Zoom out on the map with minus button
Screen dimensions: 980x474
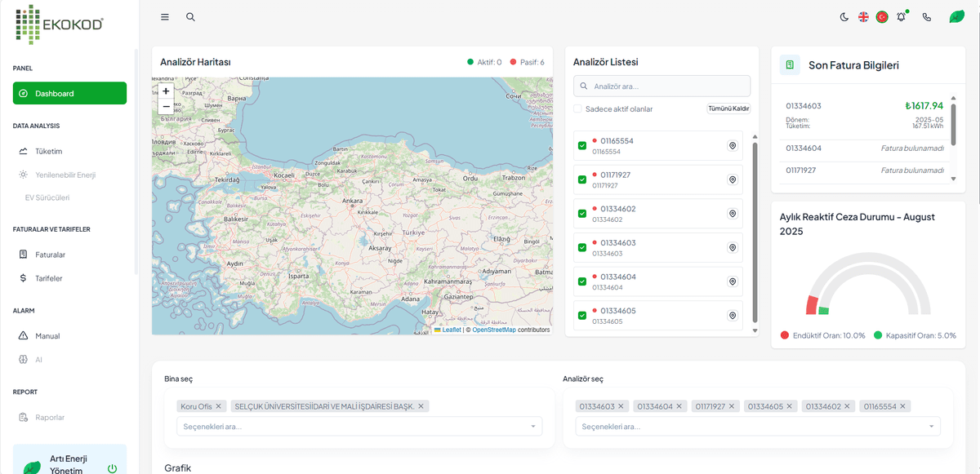pyautogui.click(x=166, y=106)
